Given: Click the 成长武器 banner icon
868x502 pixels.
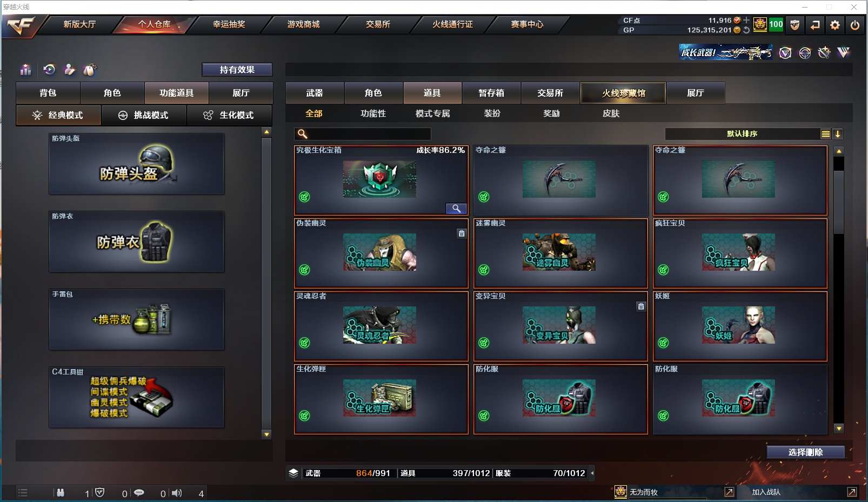Looking at the screenshot, I should point(726,52).
